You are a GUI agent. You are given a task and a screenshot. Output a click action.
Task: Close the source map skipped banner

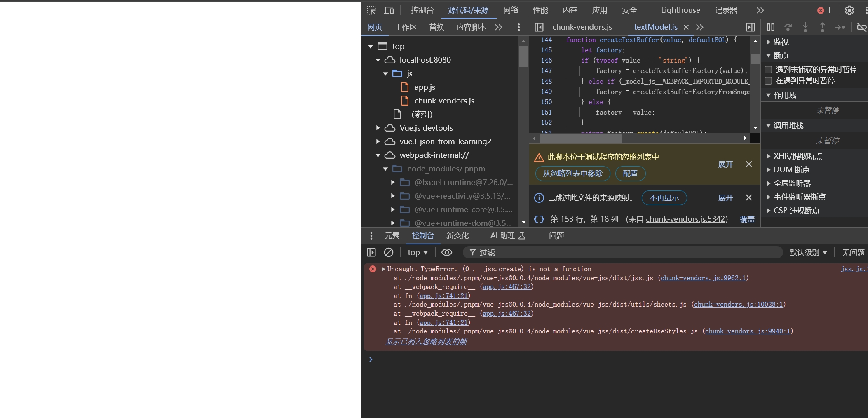tap(749, 197)
